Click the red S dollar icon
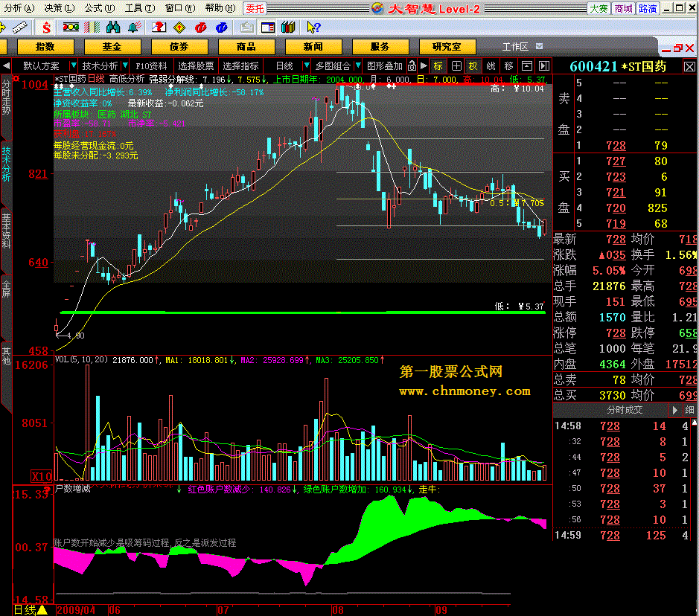This screenshot has width=699, height=616. [x=46, y=28]
